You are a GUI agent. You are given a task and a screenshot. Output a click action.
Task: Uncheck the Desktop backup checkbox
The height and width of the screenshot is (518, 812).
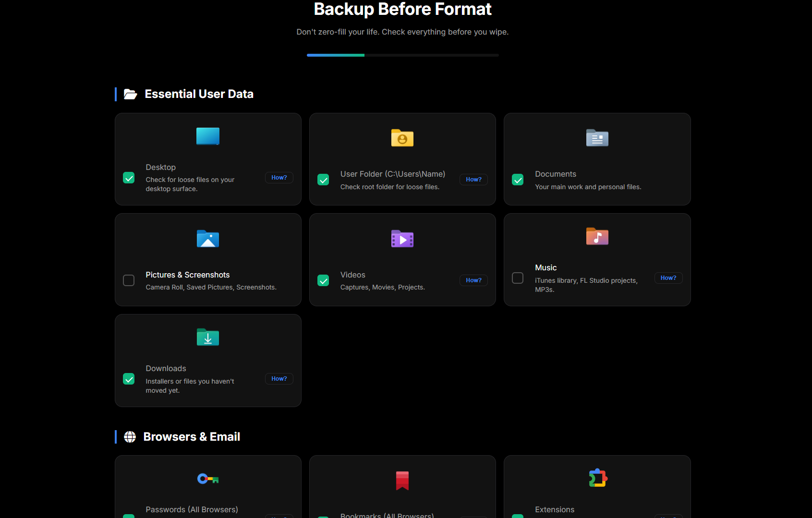(129, 178)
